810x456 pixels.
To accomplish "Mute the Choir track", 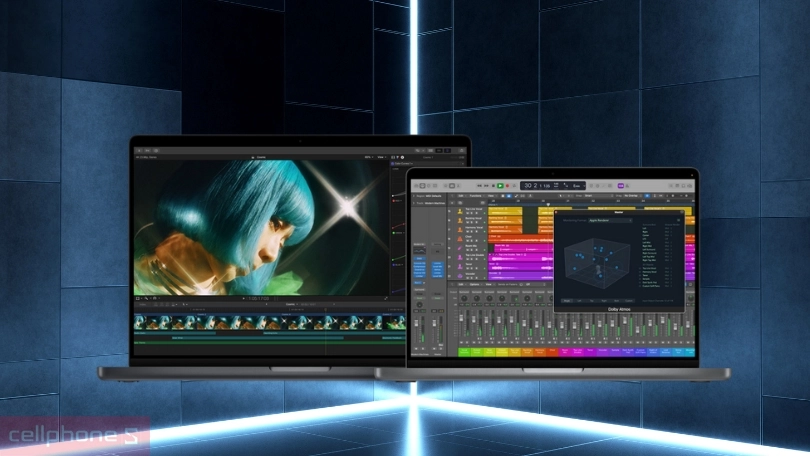I will coord(468,241).
